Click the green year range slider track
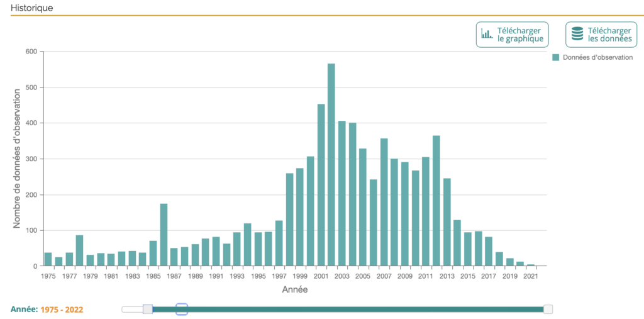The height and width of the screenshot is (319, 644). [x=348, y=309]
